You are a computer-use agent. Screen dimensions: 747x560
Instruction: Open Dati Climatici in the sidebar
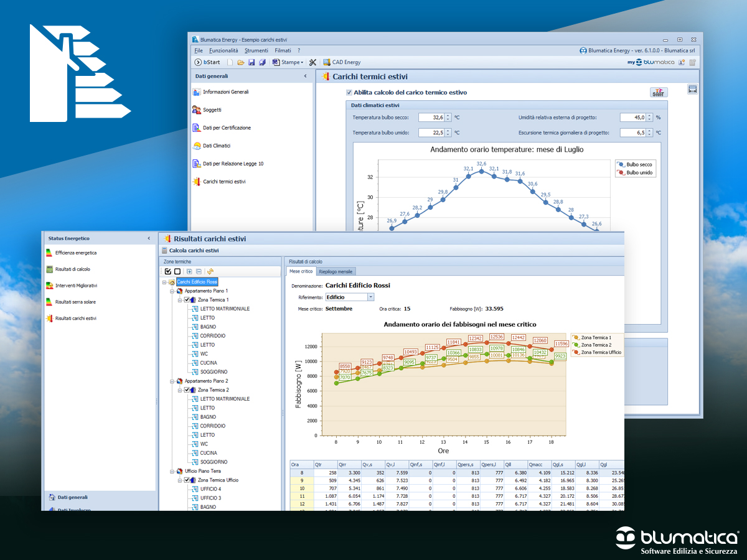click(211, 146)
